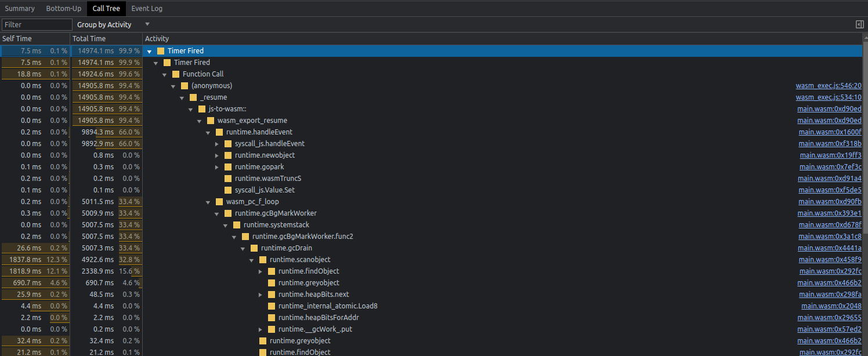Viewport: 868px width, 356px height.
Task: Collapse the runtime.gcDrain node
Action: click(x=243, y=248)
